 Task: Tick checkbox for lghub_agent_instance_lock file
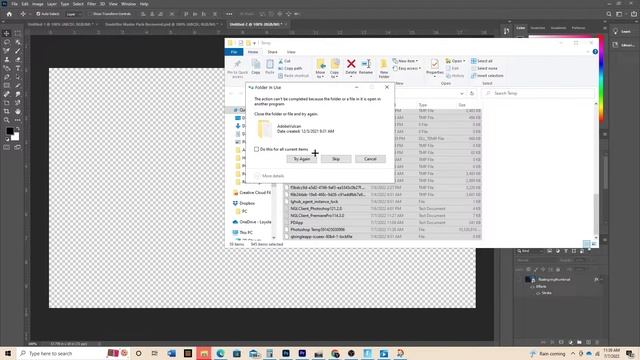[287, 202]
